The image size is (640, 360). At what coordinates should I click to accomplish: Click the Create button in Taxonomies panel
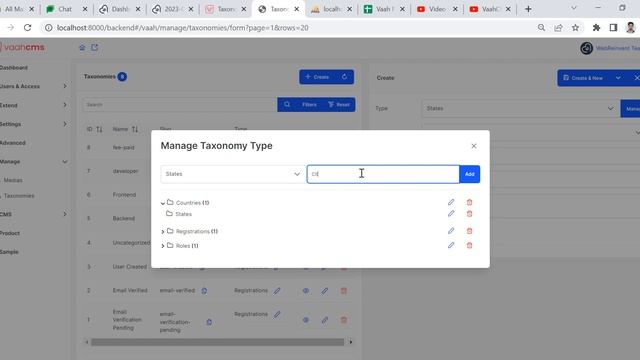[x=317, y=77]
